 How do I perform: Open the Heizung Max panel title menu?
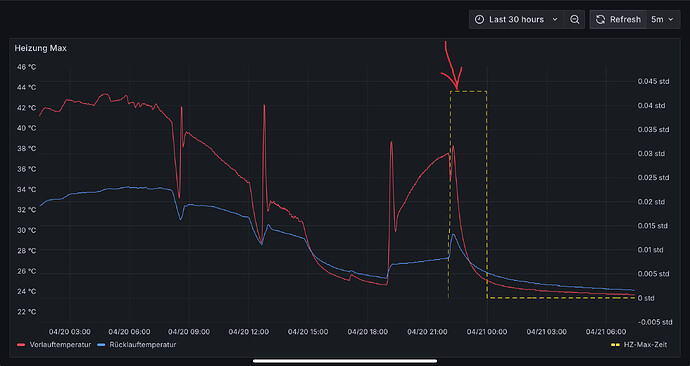click(40, 48)
